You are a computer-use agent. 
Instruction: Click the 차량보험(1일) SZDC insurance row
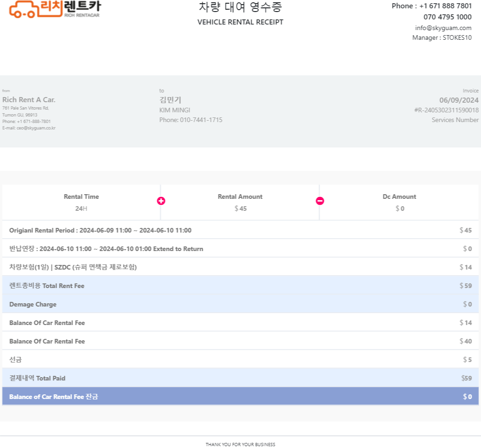[240, 267]
